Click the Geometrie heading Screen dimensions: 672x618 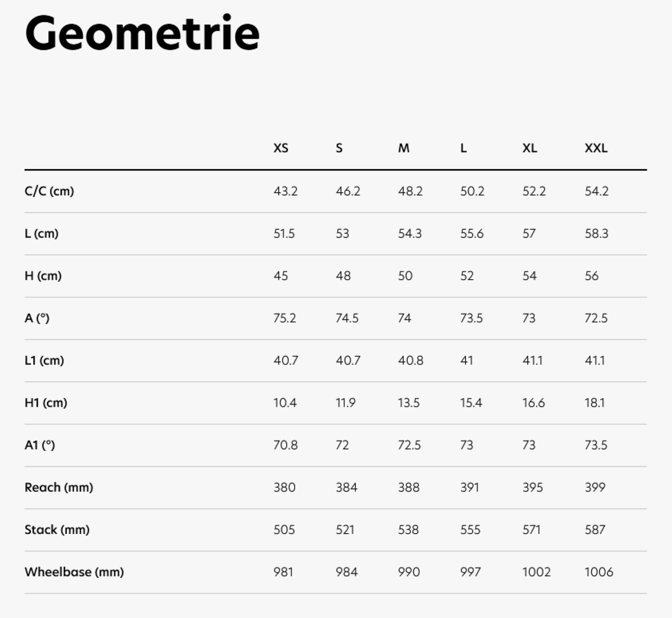point(142,33)
